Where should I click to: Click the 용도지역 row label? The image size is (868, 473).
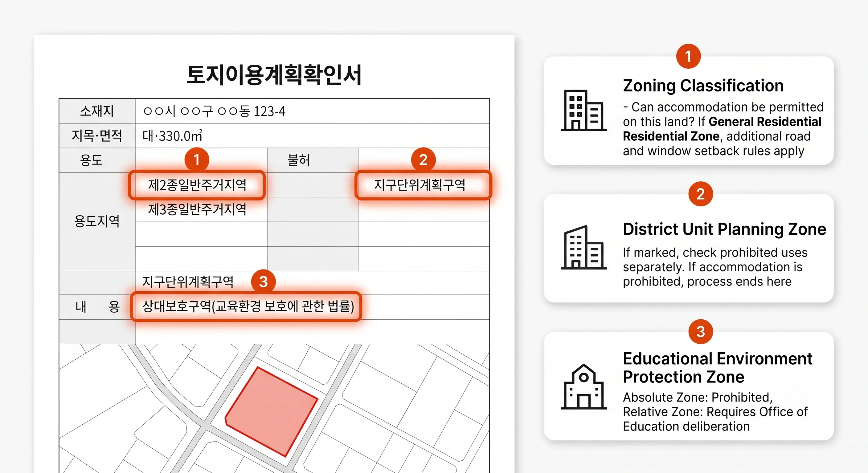pyautogui.click(x=97, y=221)
